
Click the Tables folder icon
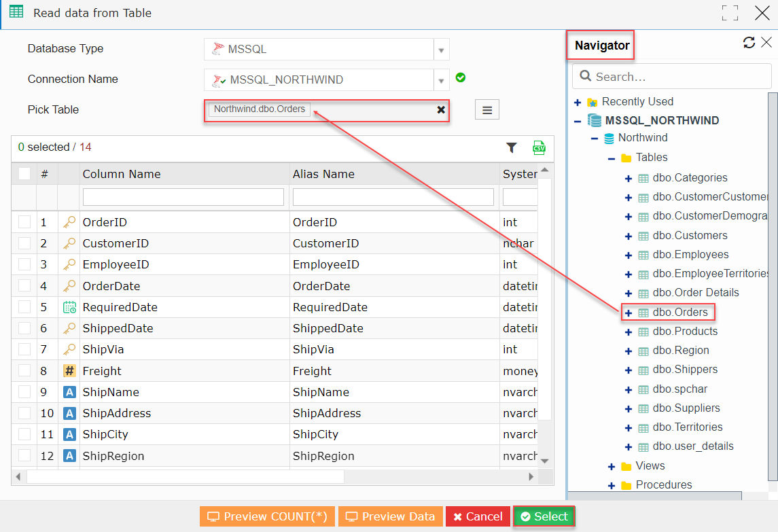626,158
